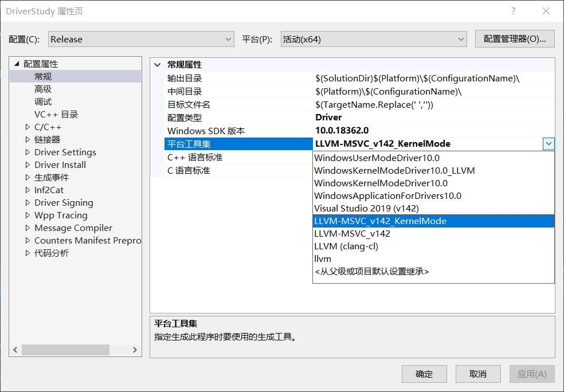
Task: Select LLVM (clang-cl) from the list
Action: click(x=346, y=246)
